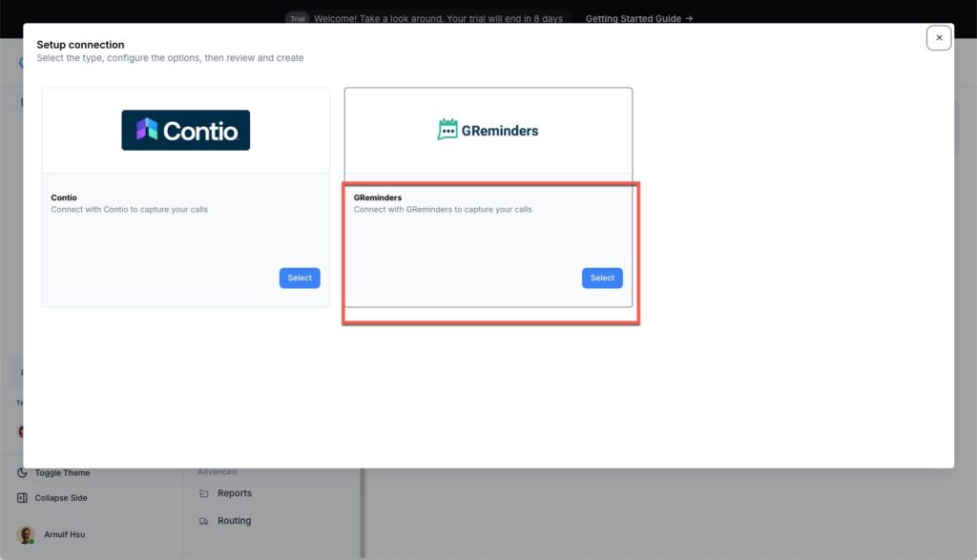Click Arnulf Hsu's avatar picture
Image resolution: width=977 pixels, height=560 pixels.
point(26,534)
